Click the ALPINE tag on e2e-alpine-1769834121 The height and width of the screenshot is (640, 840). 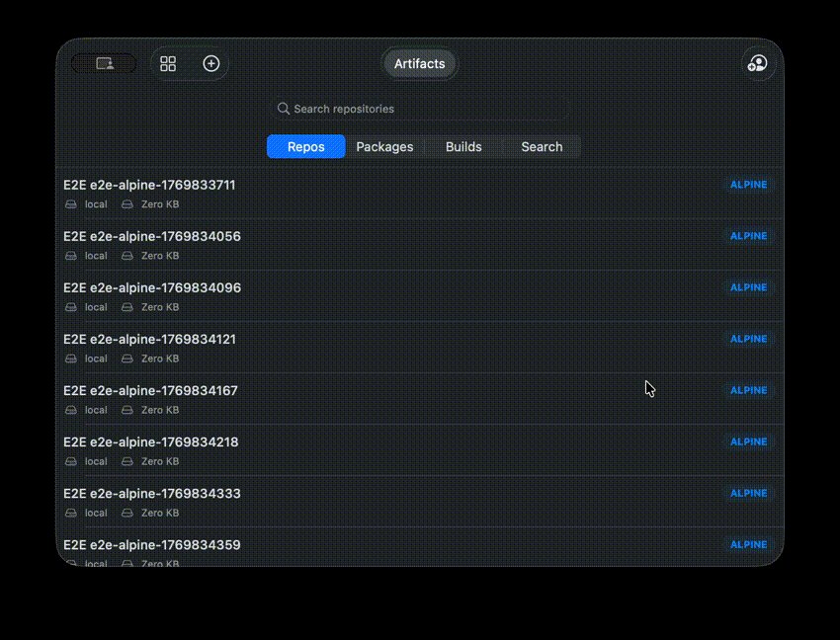pos(748,339)
